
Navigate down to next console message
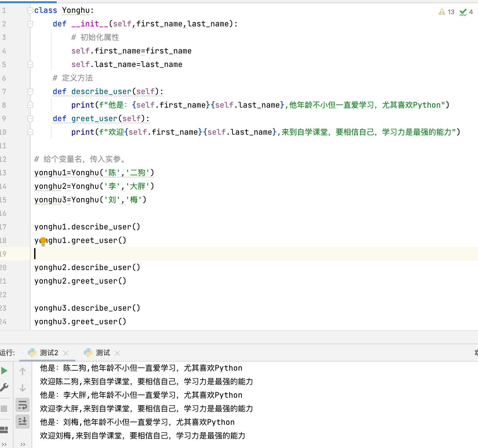pos(23,387)
